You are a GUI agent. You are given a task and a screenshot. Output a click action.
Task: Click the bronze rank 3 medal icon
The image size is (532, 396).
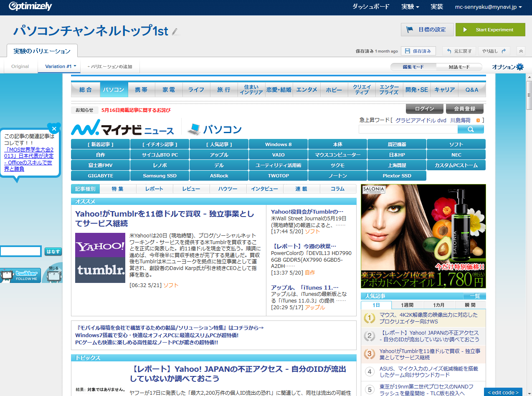point(370,354)
